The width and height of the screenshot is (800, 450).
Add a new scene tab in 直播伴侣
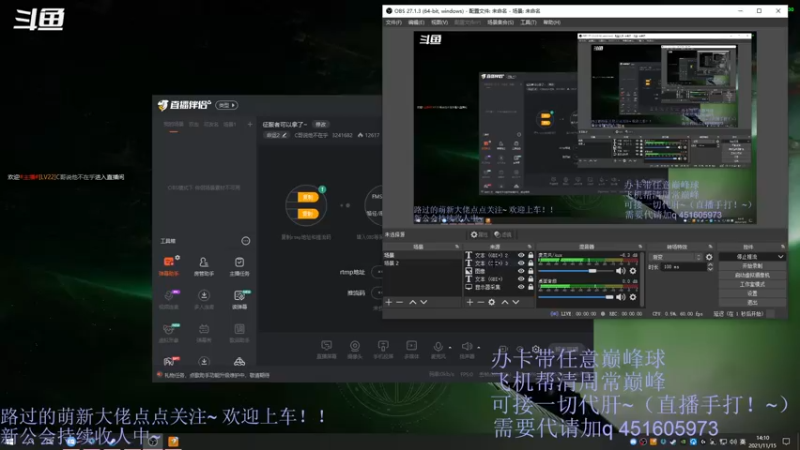pyautogui.click(x=250, y=124)
